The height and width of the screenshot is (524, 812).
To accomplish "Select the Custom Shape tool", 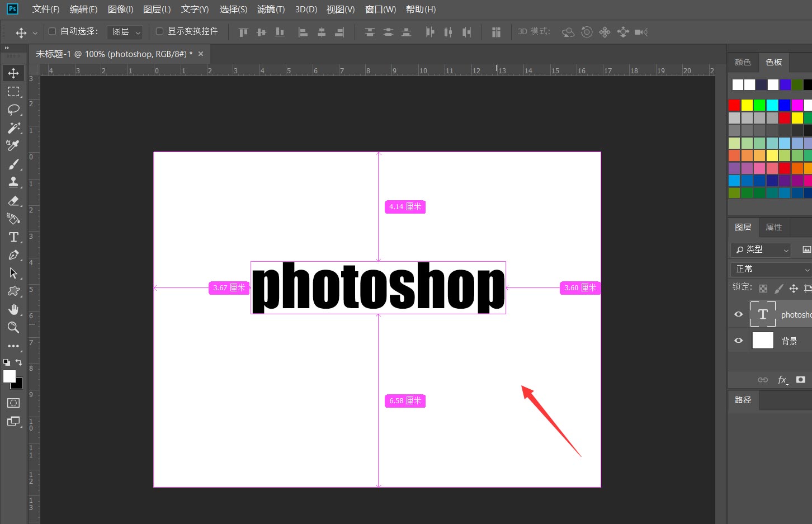I will click(x=13, y=291).
